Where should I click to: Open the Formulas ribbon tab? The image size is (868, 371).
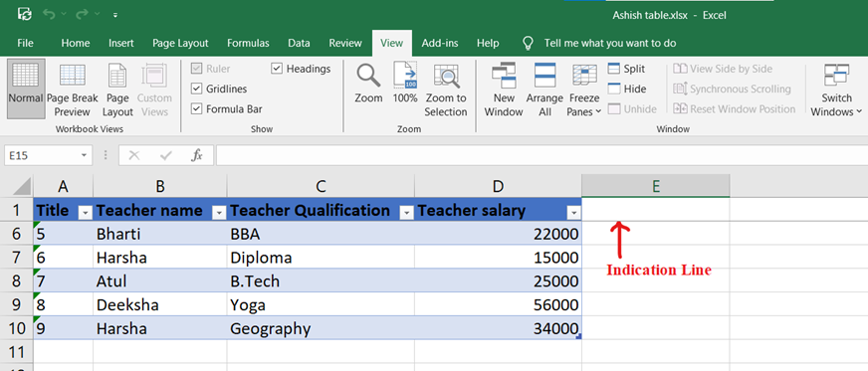click(x=248, y=43)
